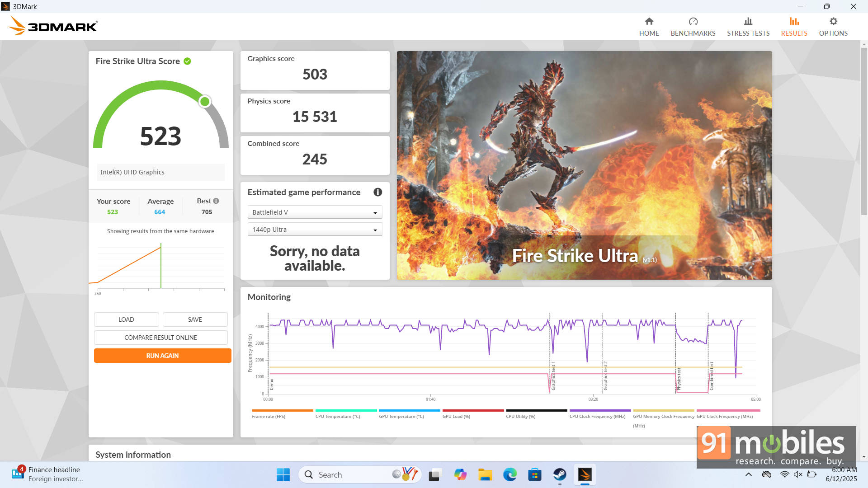Screen dimensions: 868x488
Task: Toggle GPU Memory Clock Frequency legend
Action: pos(663,418)
